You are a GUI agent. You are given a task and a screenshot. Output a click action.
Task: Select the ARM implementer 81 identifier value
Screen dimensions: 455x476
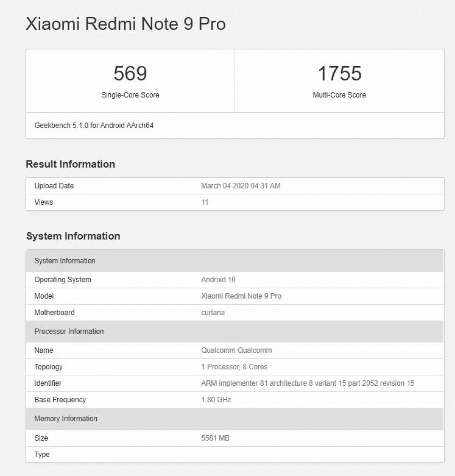pyautogui.click(x=308, y=383)
